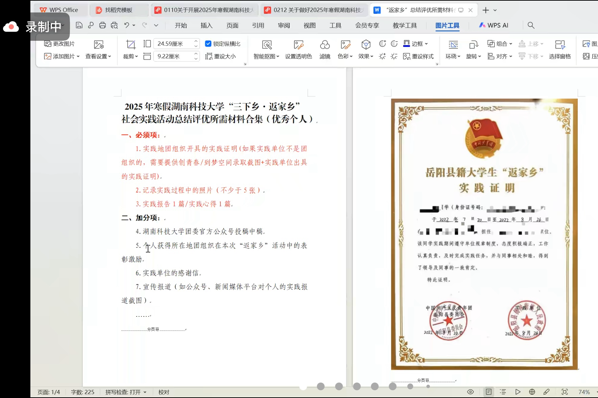
Task: Click Proofread (校对) in status bar
Action: click(x=164, y=392)
